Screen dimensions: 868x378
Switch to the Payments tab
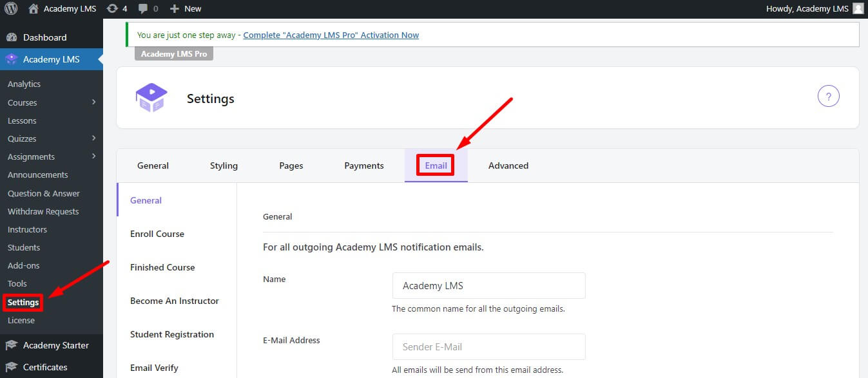pyautogui.click(x=364, y=165)
